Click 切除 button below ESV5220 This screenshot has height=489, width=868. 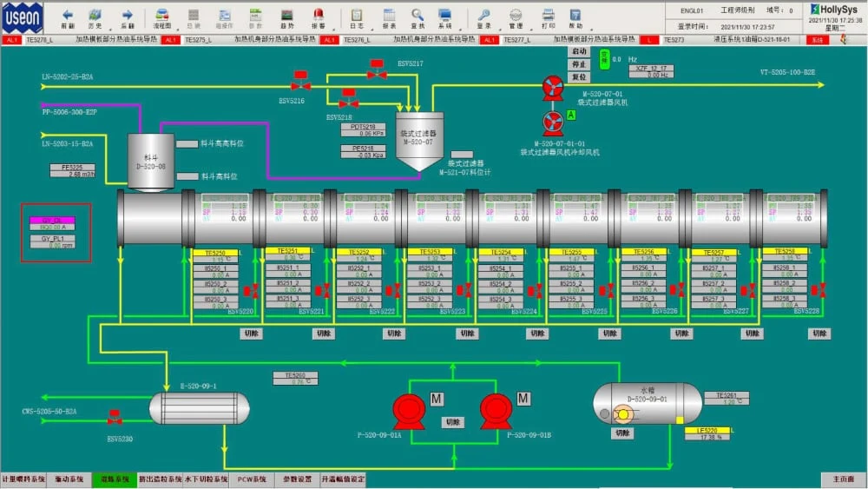point(252,334)
